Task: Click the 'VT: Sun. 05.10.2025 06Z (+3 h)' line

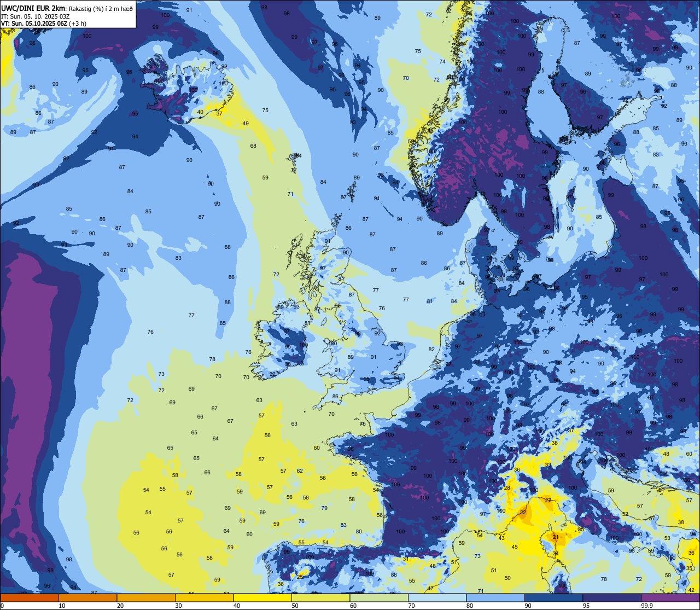Action: [44, 24]
